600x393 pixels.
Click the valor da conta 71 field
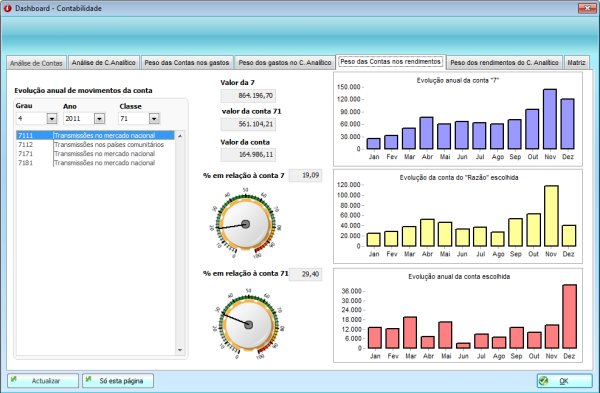tap(248, 124)
